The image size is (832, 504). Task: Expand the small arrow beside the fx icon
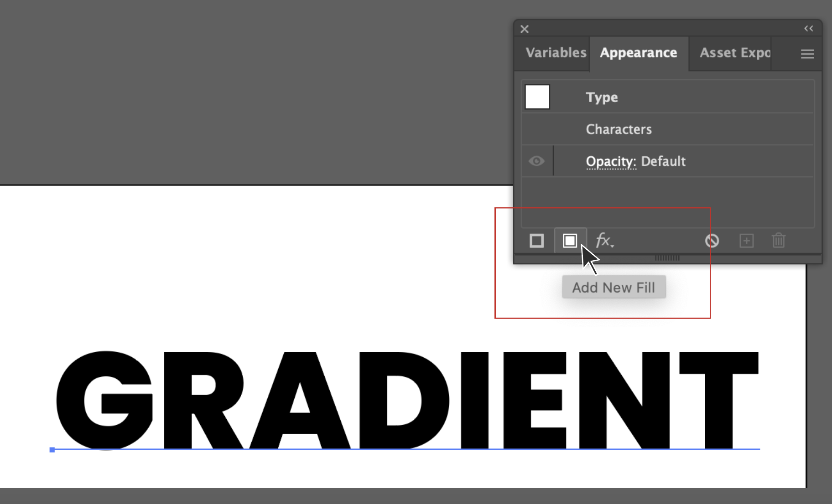[x=613, y=245]
